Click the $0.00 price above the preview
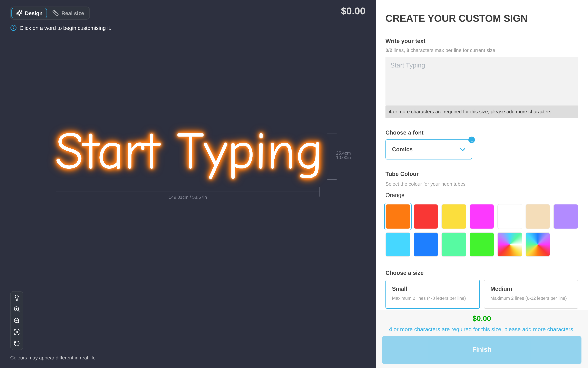 [353, 11]
